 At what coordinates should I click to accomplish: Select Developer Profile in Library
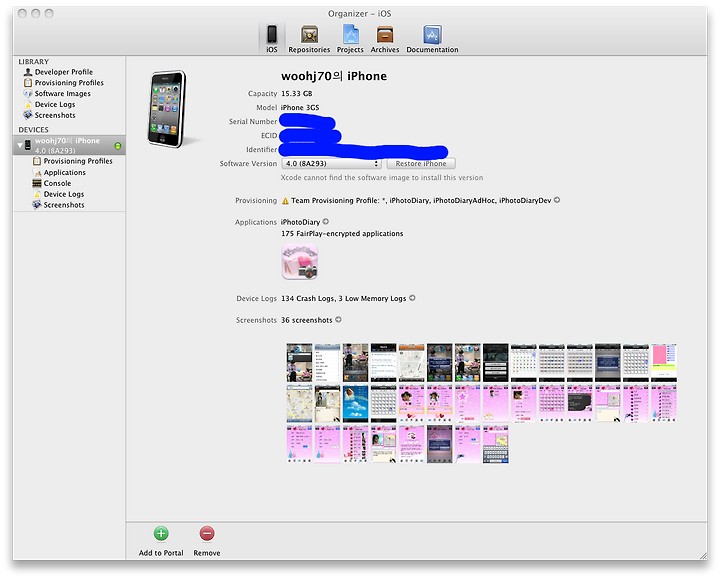[x=64, y=72]
